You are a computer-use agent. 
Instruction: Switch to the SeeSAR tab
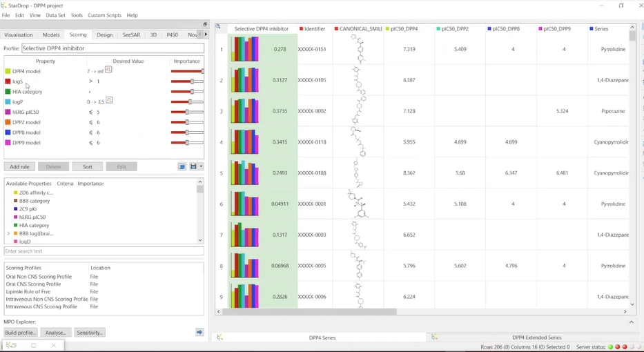click(131, 35)
